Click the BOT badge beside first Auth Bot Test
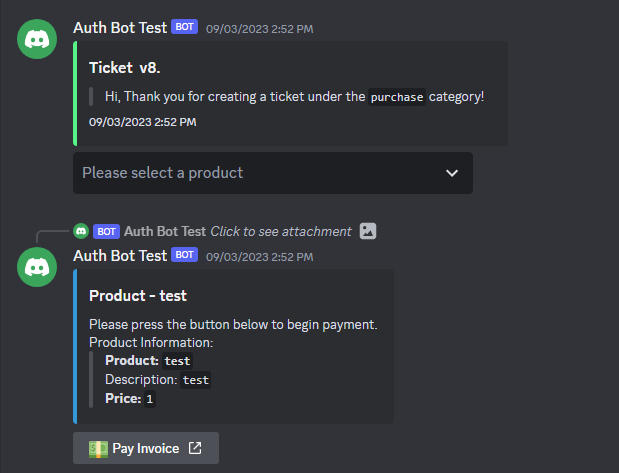 pyautogui.click(x=184, y=27)
